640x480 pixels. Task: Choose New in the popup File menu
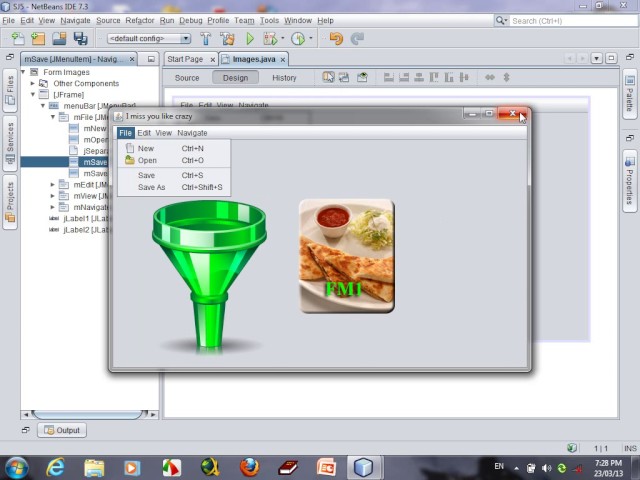pyautogui.click(x=174, y=148)
